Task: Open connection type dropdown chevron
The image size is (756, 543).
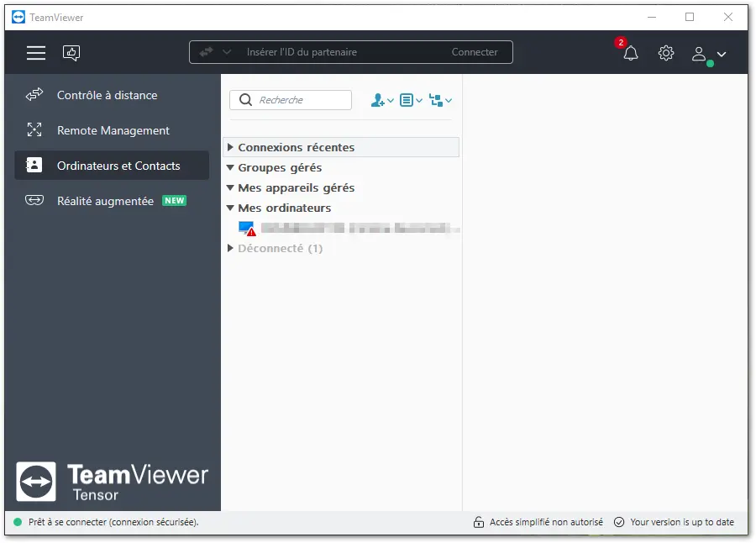Action: pos(227,52)
